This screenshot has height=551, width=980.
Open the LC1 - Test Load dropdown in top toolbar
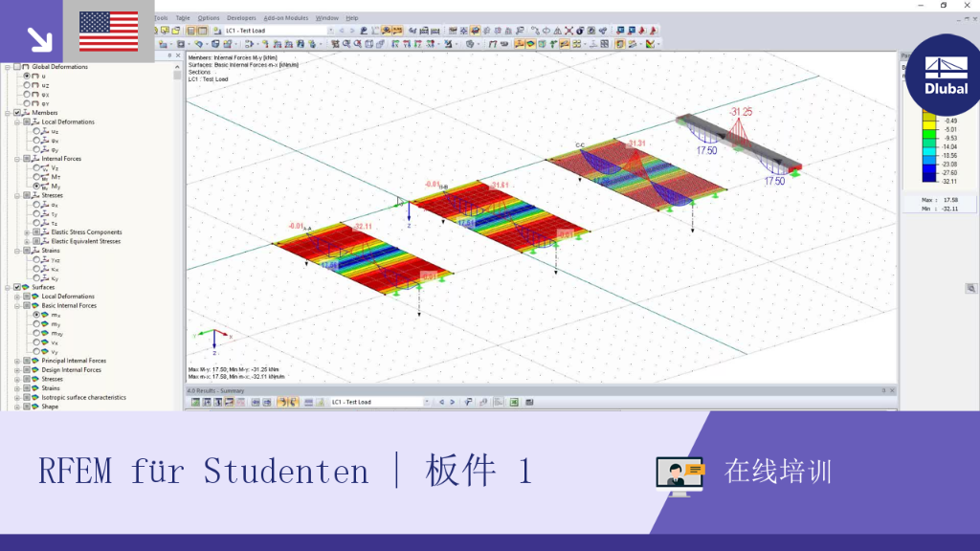tap(278, 31)
